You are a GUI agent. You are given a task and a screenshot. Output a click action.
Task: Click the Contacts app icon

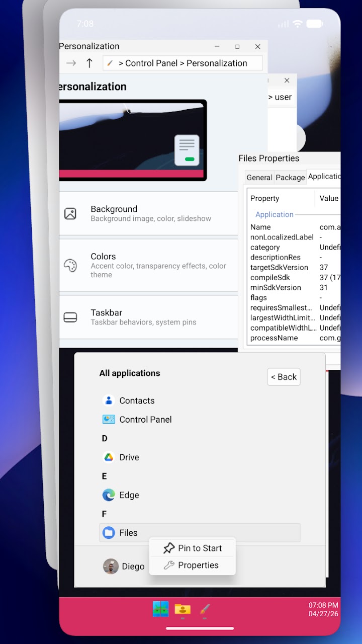tap(109, 400)
